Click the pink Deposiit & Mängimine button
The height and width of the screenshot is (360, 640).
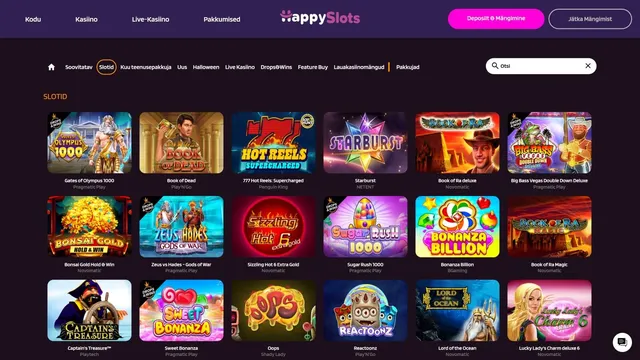[x=496, y=19]
